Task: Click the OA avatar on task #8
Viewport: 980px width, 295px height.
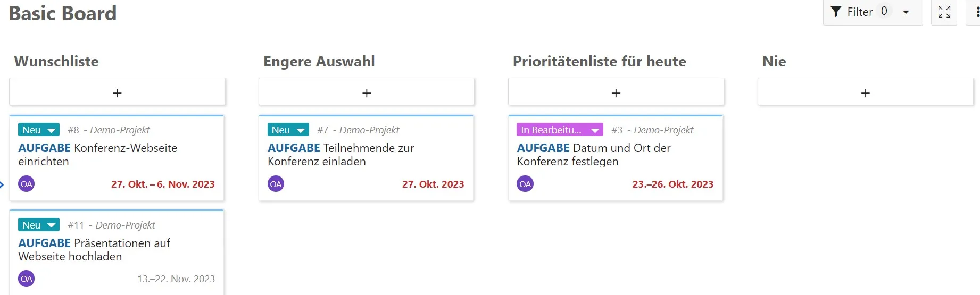Action: 27,184
